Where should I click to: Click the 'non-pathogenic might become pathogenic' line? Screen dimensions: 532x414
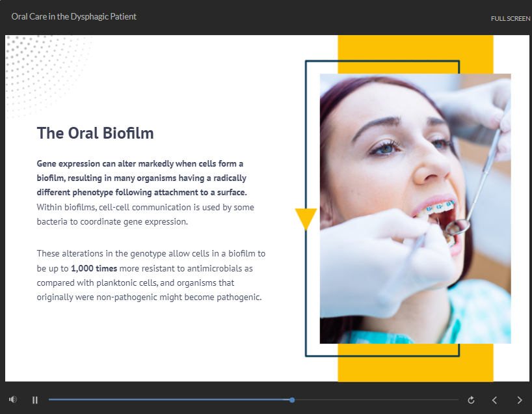[149, 297]
